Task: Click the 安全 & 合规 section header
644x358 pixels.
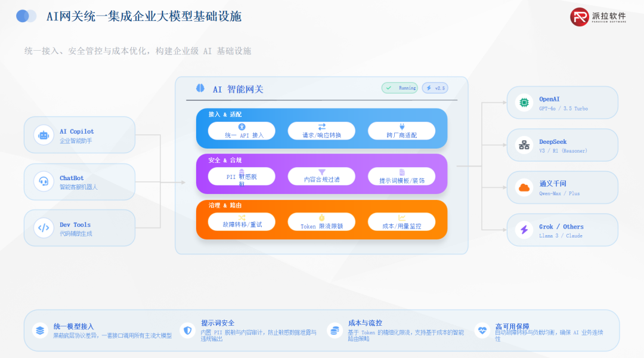Action: click(x=225, y=160)
